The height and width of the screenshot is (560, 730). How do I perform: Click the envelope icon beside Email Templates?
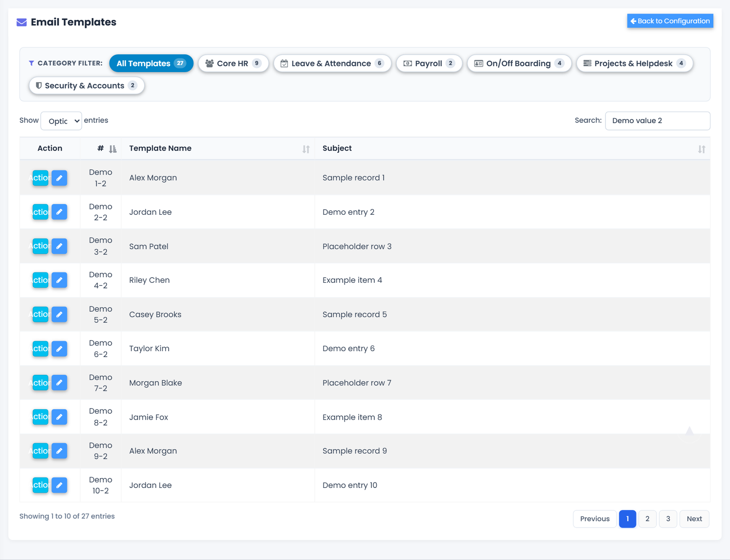(x=21, y=22)
